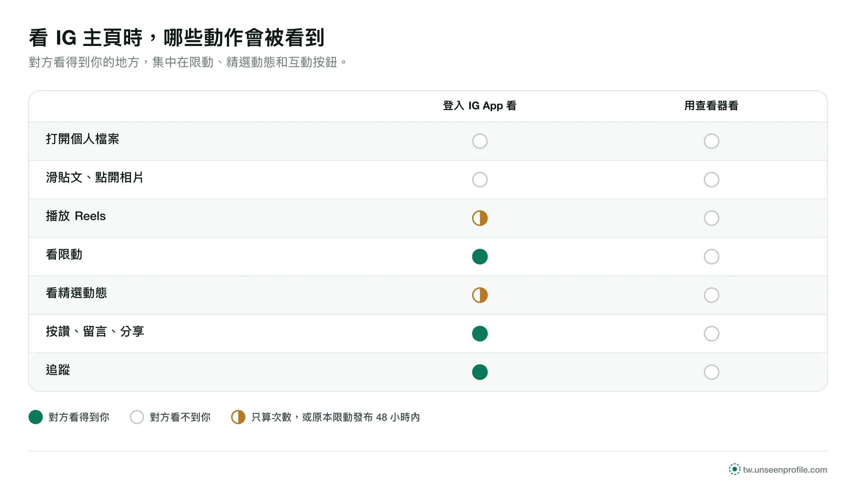Open the tw.unseenprofile.com link
The width and height of the screenshot is (856, 504).
click(x=785, y=470)
